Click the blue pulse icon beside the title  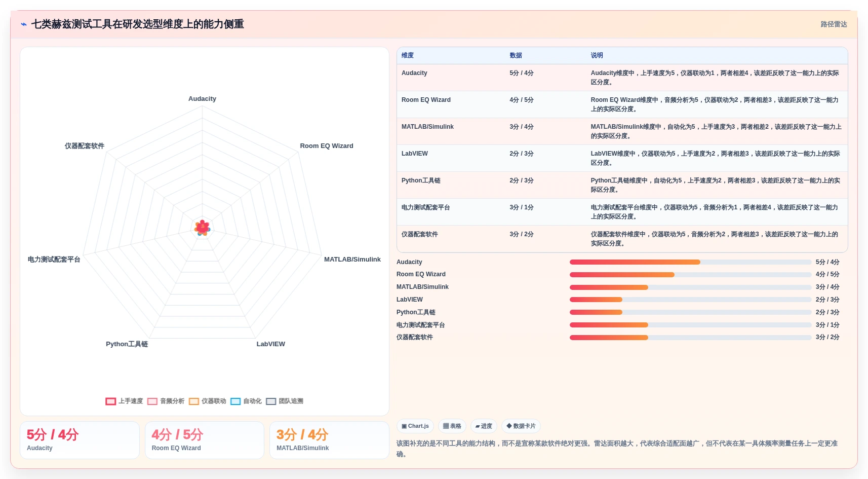[x=24, y=24]
